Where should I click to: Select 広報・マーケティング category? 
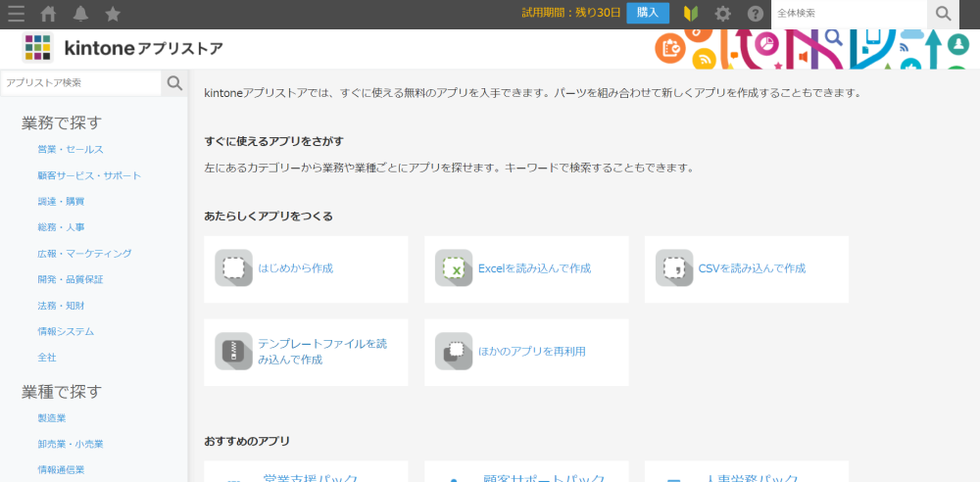point(84,253)
